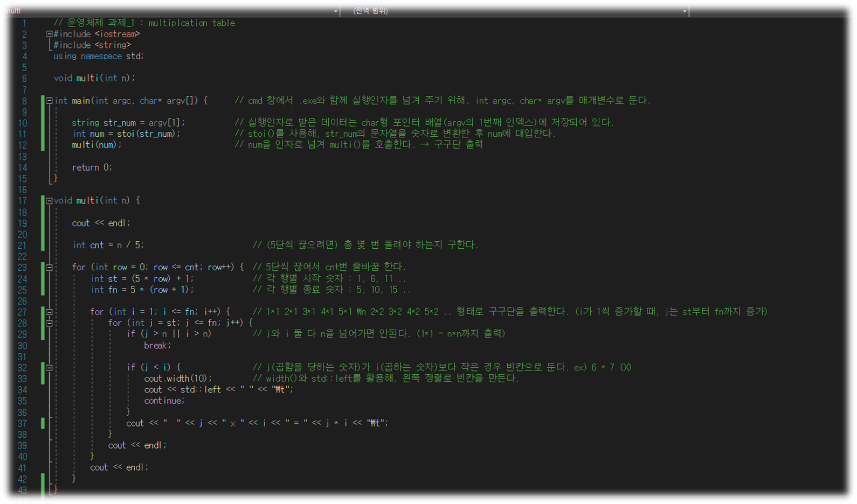Collapse the 'for (int j = st' loop
The width and height of the screenshot is (857, 504).
(x=49, y=323)
